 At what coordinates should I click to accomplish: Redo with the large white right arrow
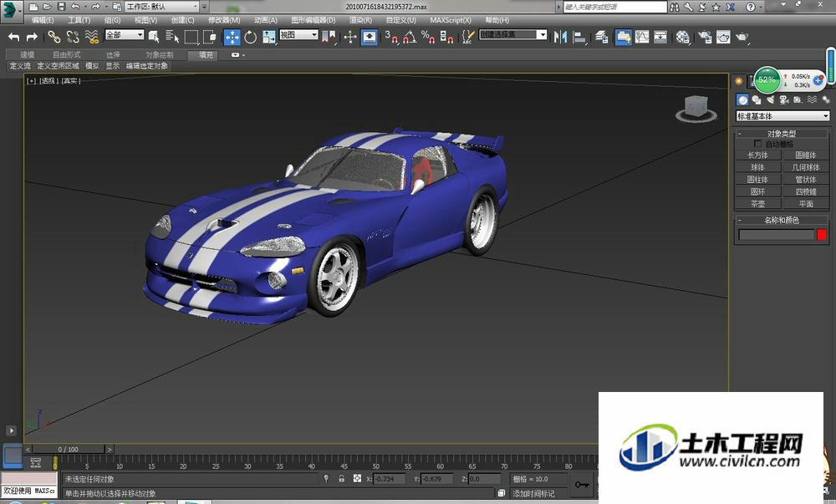point(32,37)
